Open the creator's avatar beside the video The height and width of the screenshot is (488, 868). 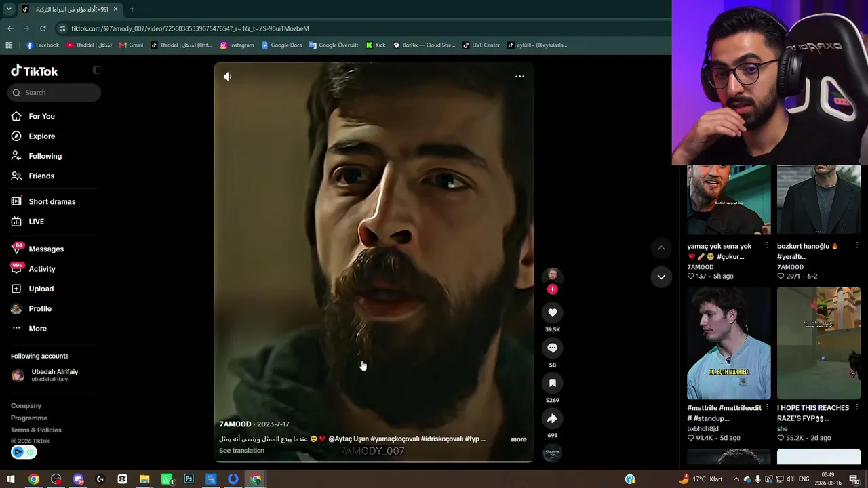coord(552,275)
